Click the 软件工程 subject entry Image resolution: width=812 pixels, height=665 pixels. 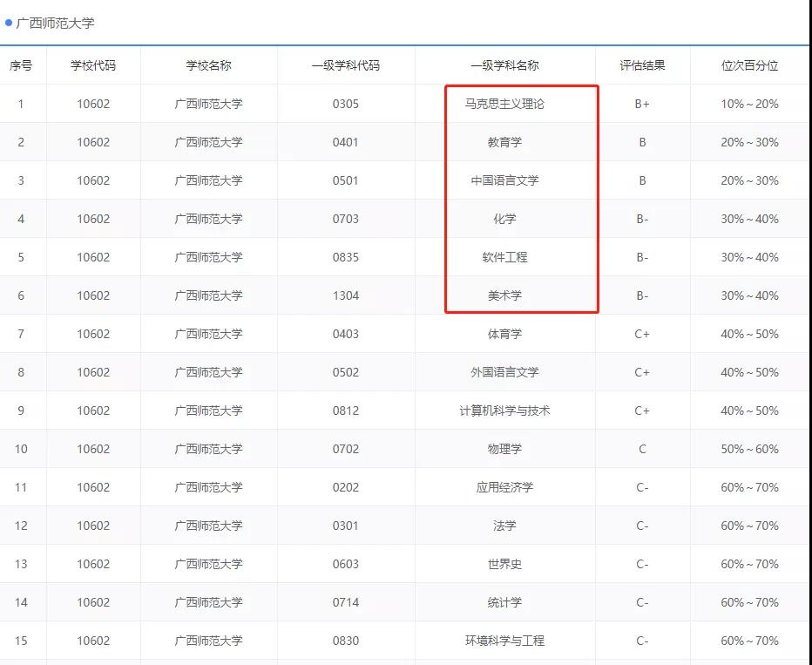pyautogui.click(x=504, y=257)
